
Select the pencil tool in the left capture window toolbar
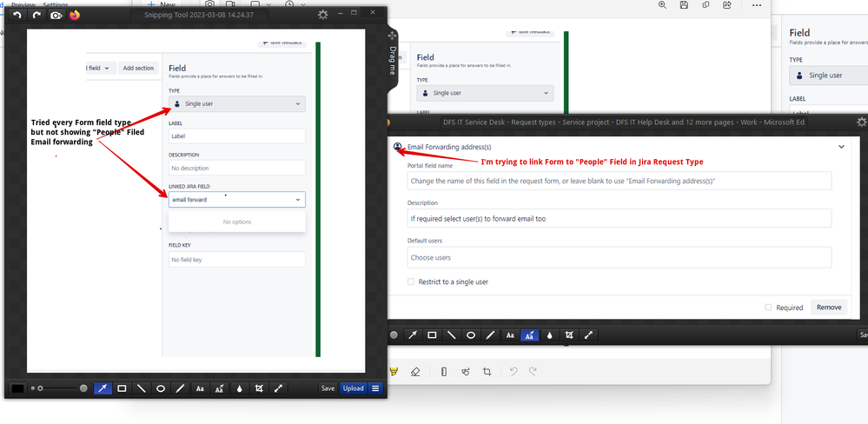180,388
